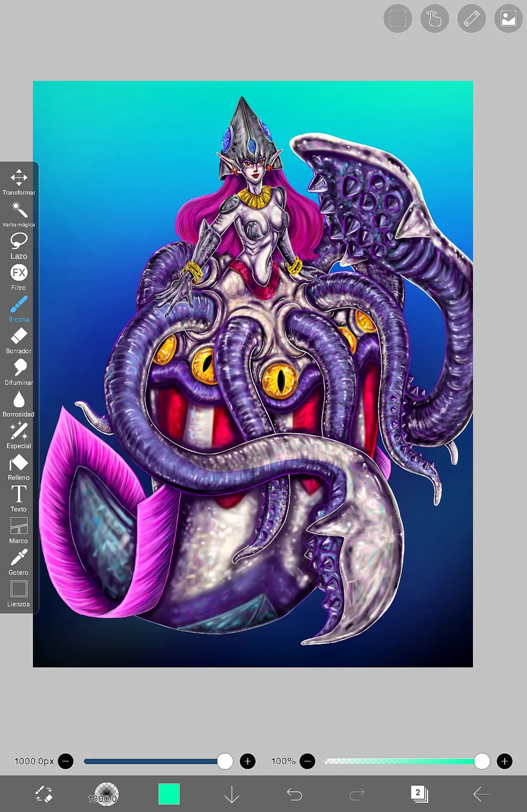The width and height of the screenshot is (527, 812).
Task: Select the Texto tool
Action: [x=18, y=499]
